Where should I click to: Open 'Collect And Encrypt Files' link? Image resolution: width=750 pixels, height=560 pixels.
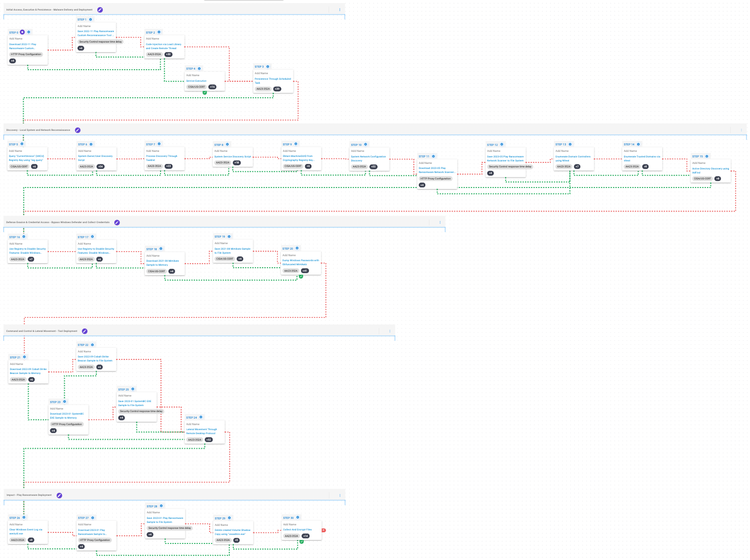click(x=297, y=529)
